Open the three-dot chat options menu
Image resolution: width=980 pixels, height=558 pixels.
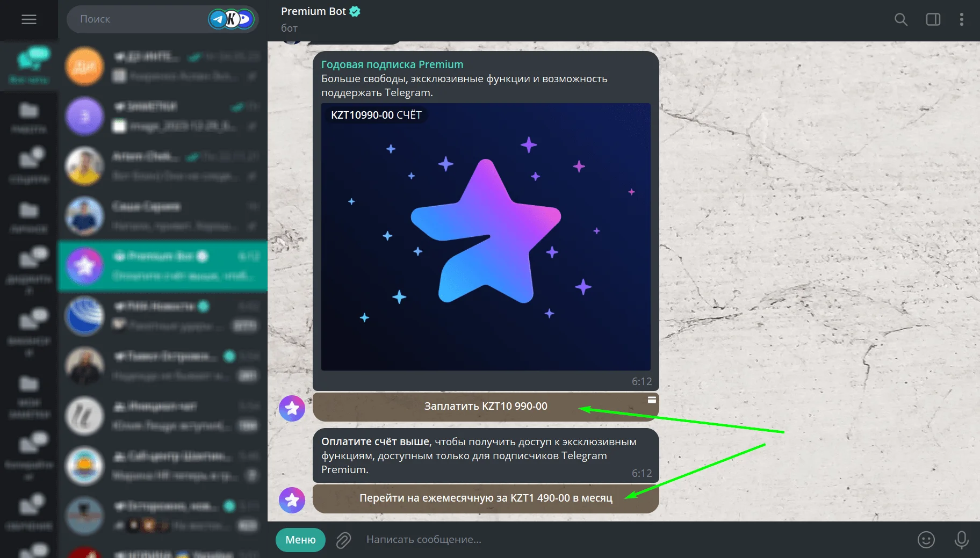coord(961,19)
